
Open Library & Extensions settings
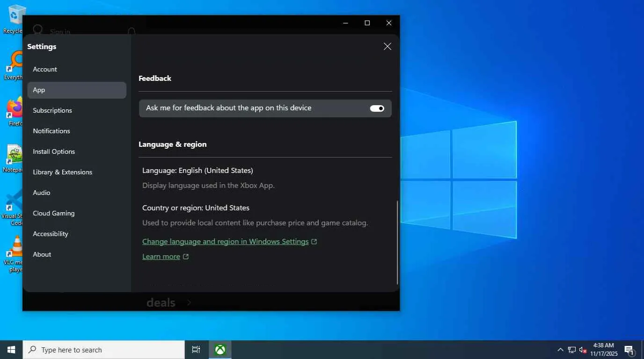(x=77, y=172)
